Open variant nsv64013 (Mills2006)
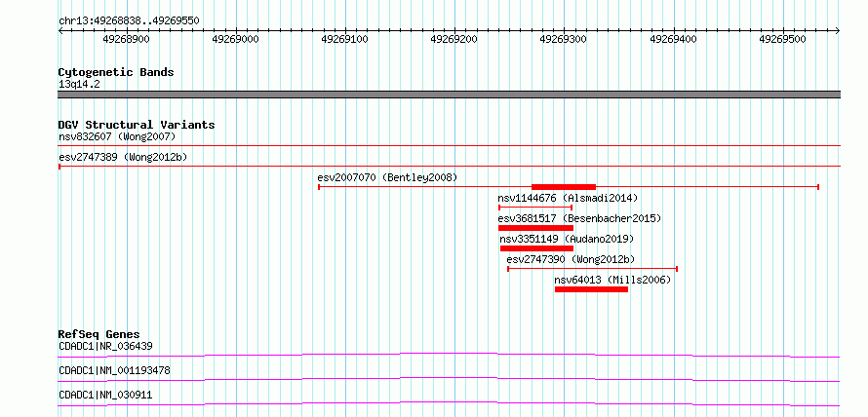The width and height of the screenshot is (868, 417). [612, 281]
